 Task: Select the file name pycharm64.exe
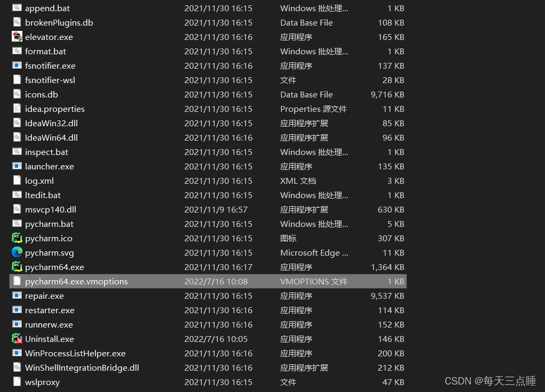pos(54,267)
